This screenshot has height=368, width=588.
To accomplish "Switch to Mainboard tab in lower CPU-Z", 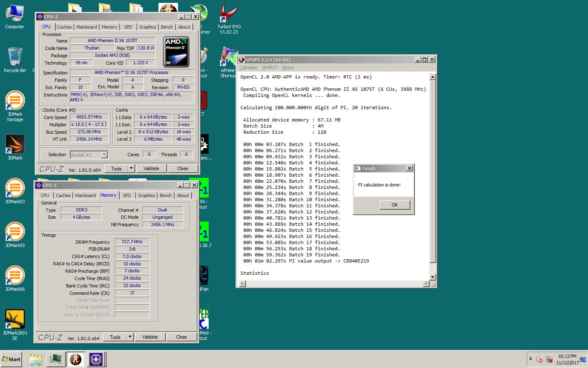I will 85,195.
